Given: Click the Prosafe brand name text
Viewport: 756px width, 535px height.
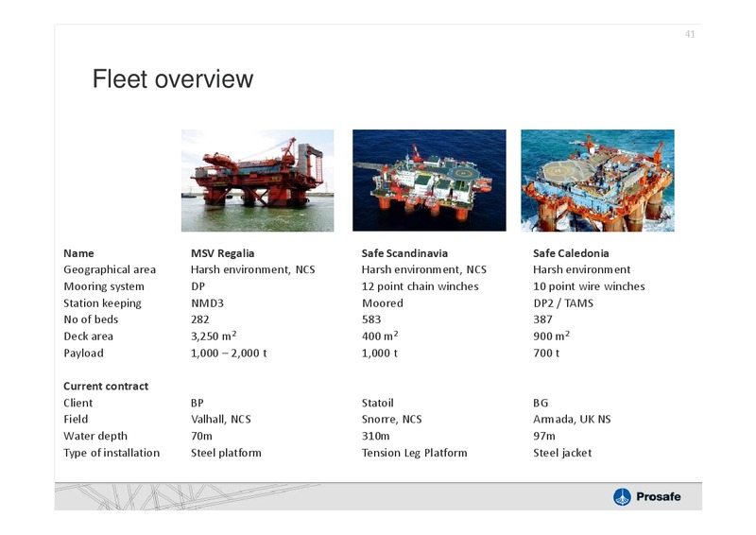Looking at the screenshot, I should tap(658, 496).
